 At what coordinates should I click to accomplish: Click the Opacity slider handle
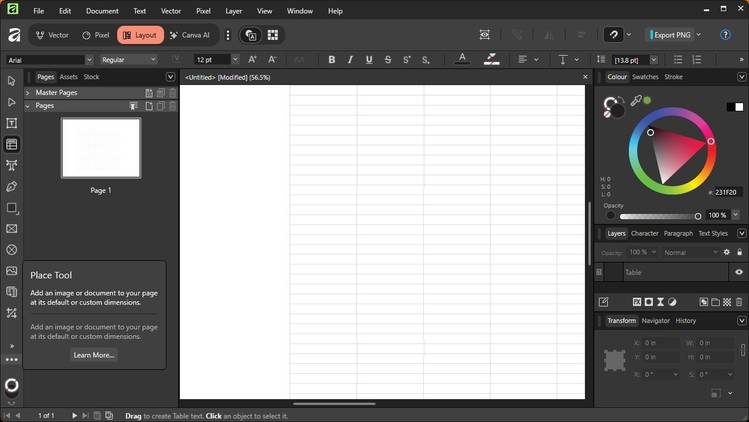[x=697, y=216]
